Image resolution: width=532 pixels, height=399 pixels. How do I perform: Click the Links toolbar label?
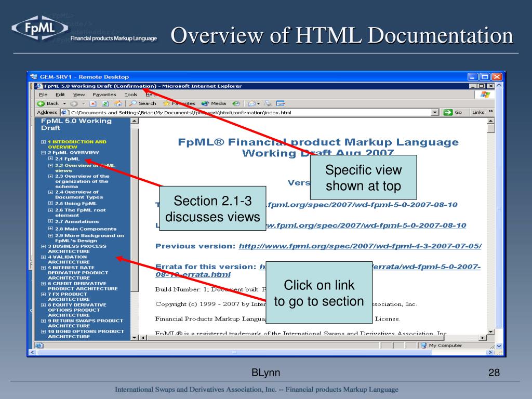click(x=478, y=112)
